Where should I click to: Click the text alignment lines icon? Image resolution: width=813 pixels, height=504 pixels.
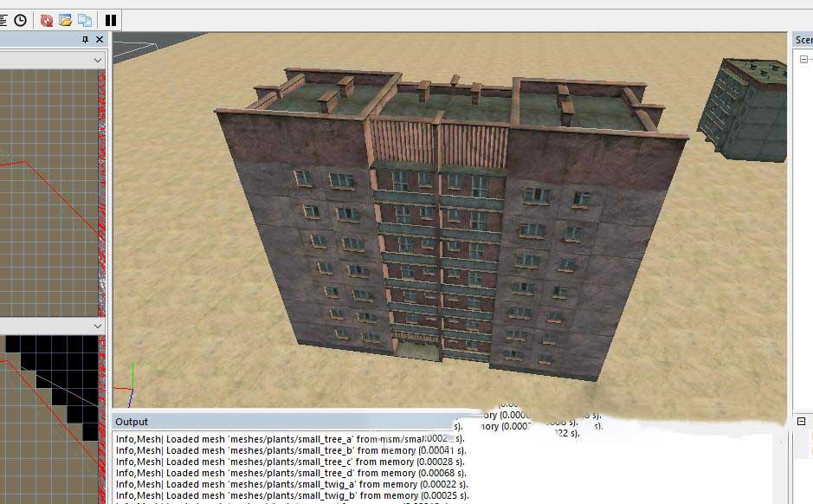[3, 19]
